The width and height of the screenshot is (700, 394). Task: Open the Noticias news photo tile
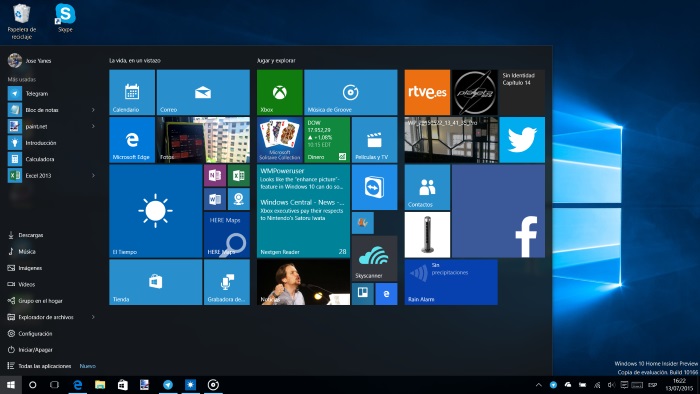pos(303,282)
